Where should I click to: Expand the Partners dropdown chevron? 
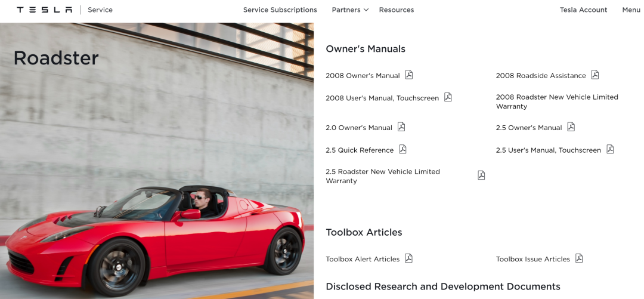click(x=366, y=10)
